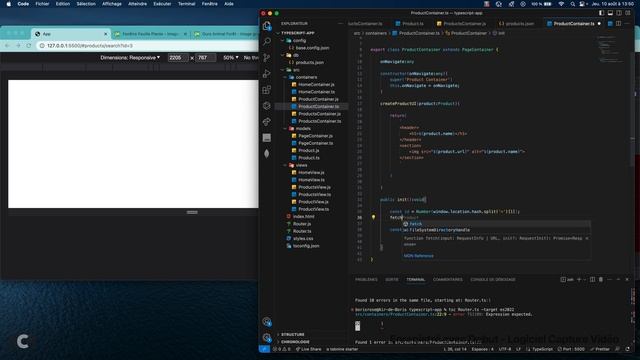Click the browser address bar URL field
The image size is (640, 360).
point(147,46)
